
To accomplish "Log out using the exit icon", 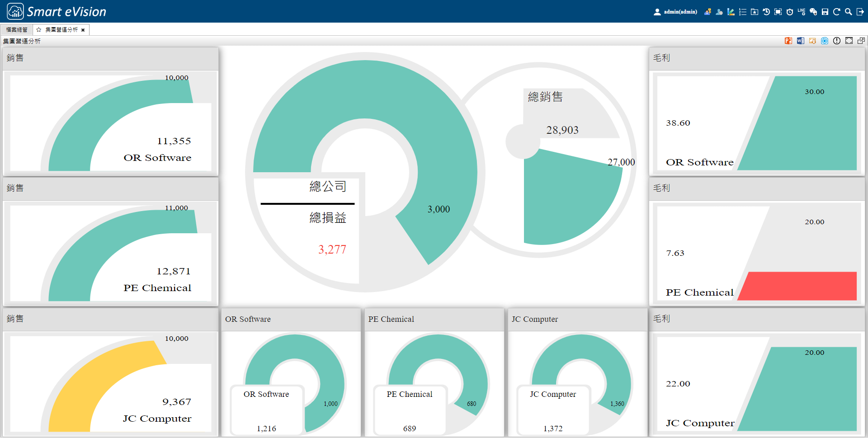I will pyautogui.click(x=860, y=12).
